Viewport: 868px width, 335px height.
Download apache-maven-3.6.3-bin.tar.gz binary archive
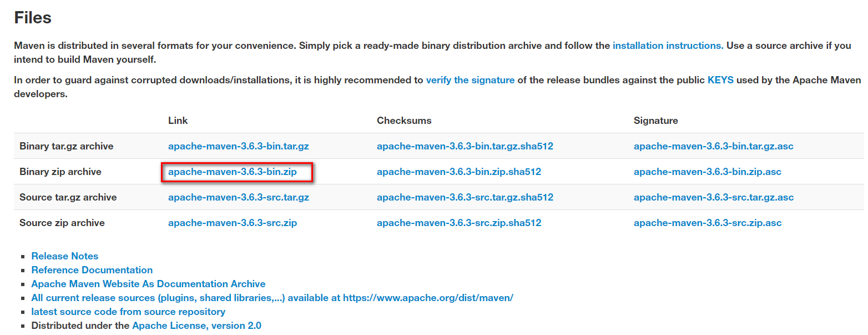tap(239, 146)
